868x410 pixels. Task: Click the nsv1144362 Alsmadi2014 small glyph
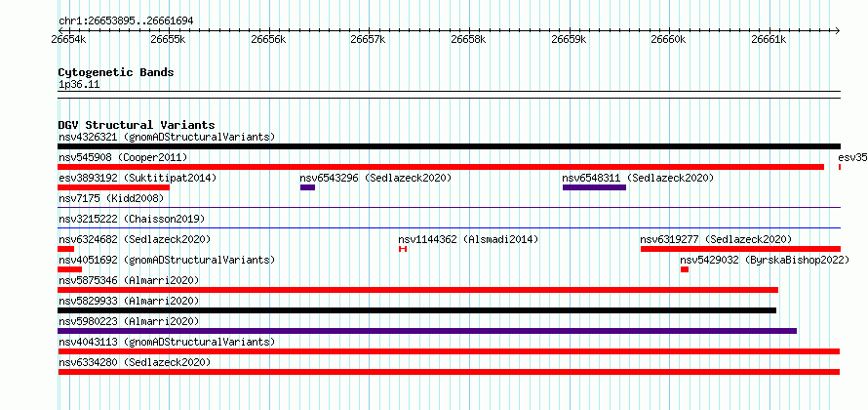point(403,249)
